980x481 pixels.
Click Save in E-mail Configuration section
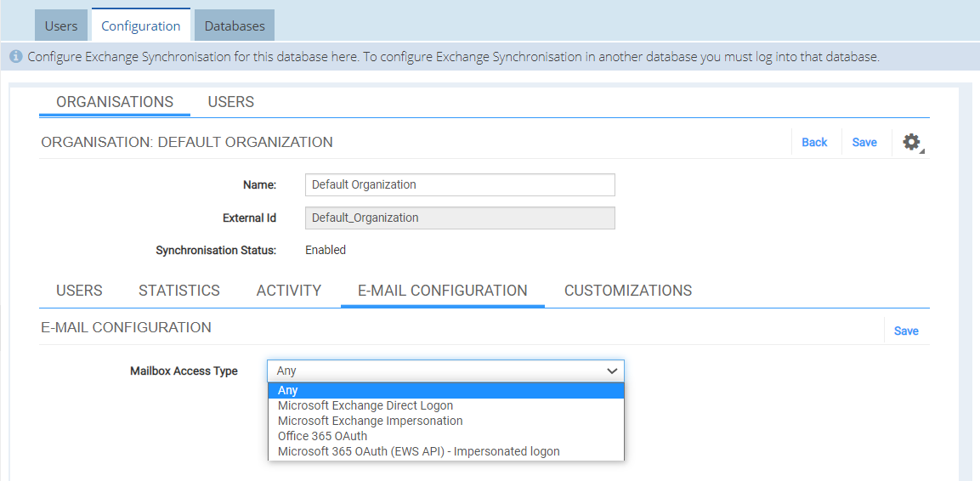click(906, 331)
